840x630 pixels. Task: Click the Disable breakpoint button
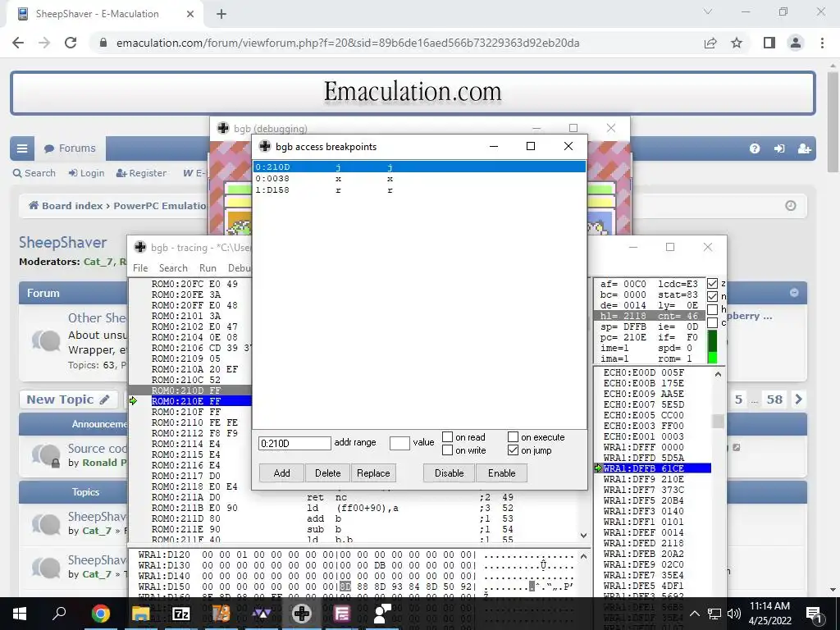449,473
